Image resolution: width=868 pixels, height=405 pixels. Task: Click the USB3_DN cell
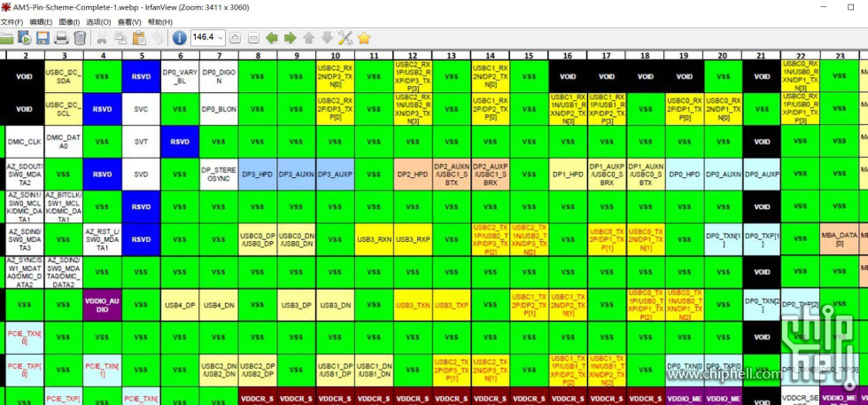pyautogui.click(x=335, y=305)
